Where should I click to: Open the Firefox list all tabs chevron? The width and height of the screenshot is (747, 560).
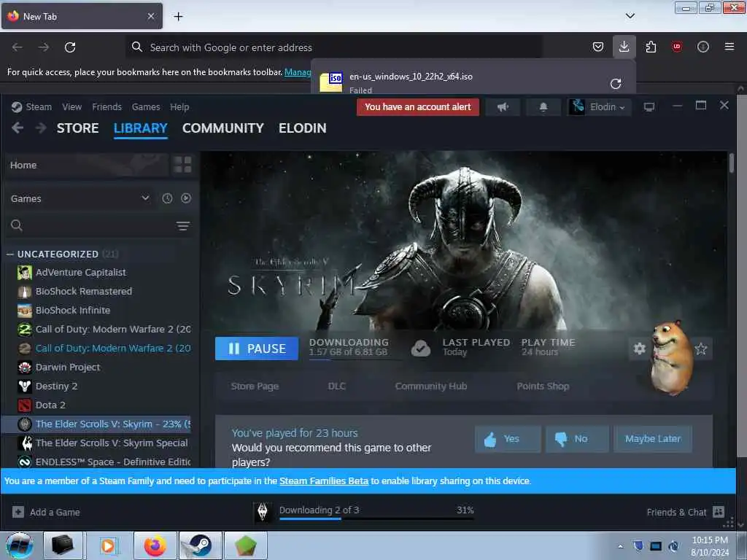coord(630,16)
